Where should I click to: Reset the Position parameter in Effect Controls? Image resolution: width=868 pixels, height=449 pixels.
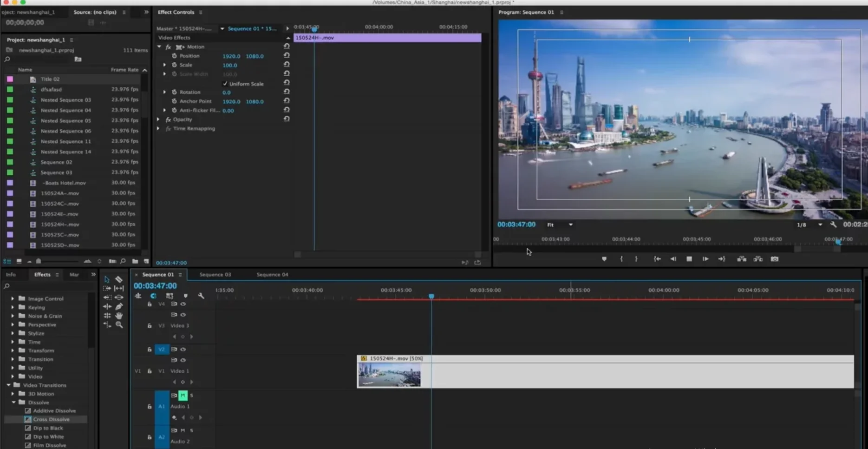coord(287,55)
